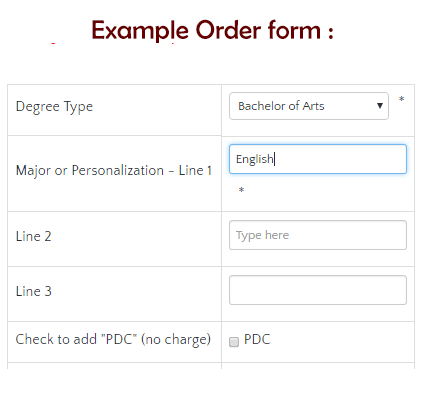Click required asterisk beside Degree Type dropdown
The image size is (424, 396).
(402, 99)
